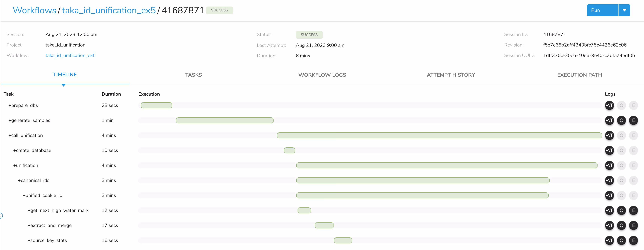Open WF logs for +create_database task
The width and height of the screenshot is (644, 250).
610,150
